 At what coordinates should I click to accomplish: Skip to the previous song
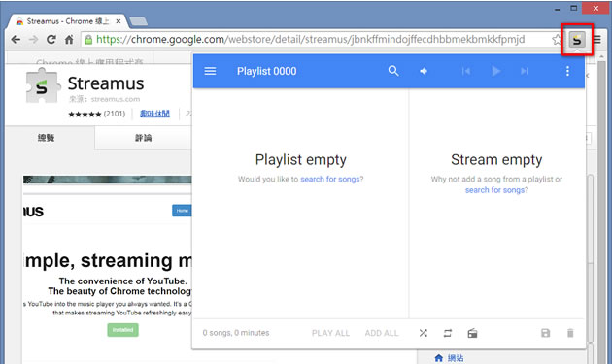[466, 71]
